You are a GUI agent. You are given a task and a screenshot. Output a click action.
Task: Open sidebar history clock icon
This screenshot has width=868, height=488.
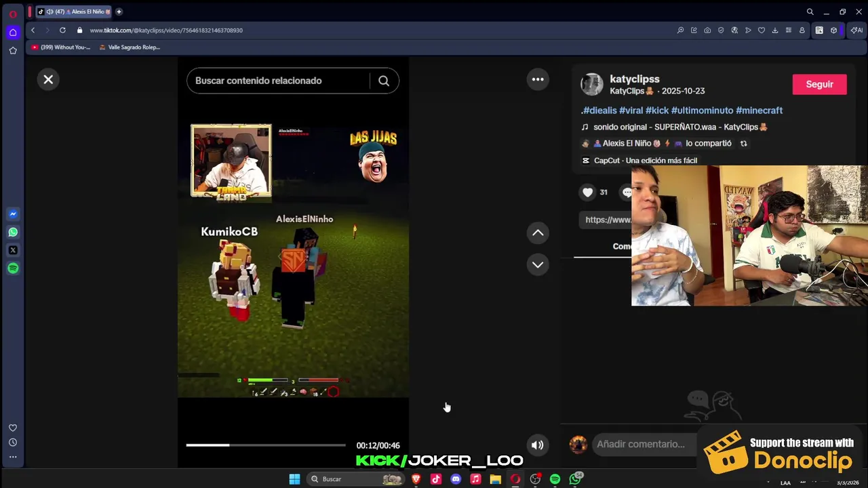[12, 442]
